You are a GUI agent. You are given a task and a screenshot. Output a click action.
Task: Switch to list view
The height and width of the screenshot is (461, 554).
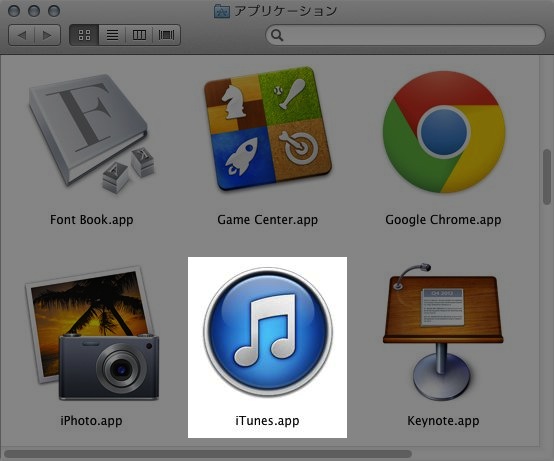pos(112,35)
